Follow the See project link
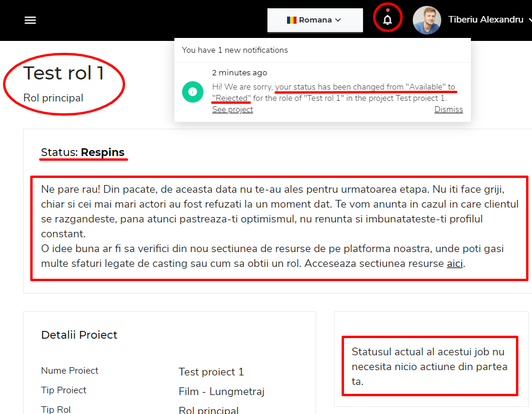 232,109
